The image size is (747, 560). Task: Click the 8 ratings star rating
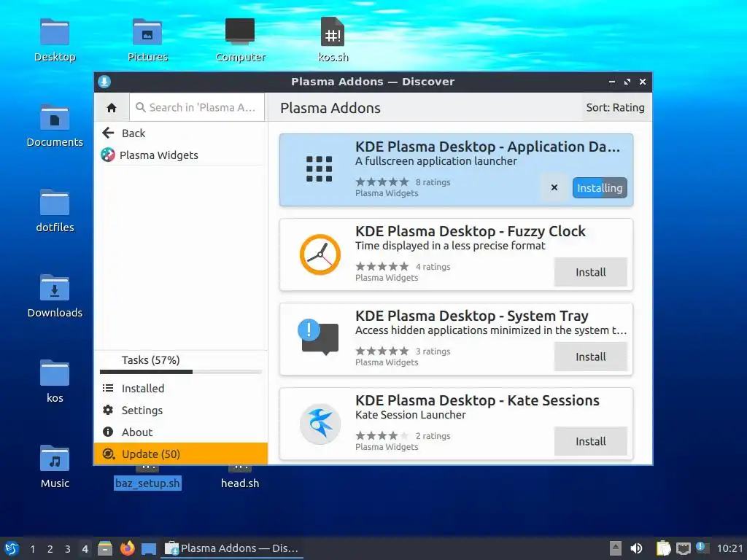(382, 182)
